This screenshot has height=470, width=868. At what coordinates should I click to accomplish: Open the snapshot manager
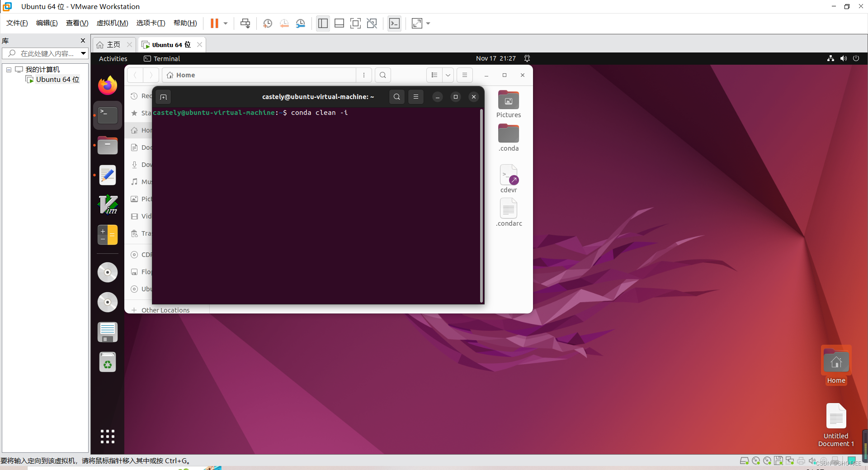point(301,23)
